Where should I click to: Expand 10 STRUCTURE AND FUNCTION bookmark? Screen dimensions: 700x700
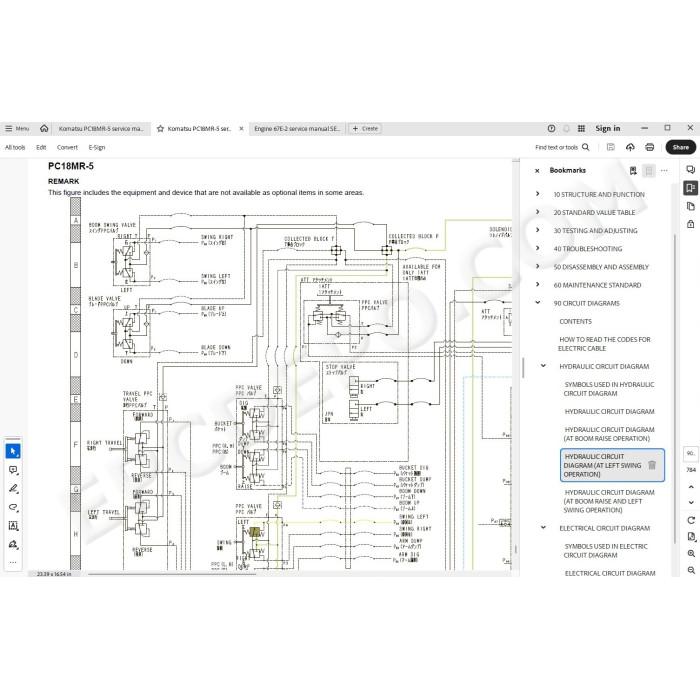tap(538, 194)
